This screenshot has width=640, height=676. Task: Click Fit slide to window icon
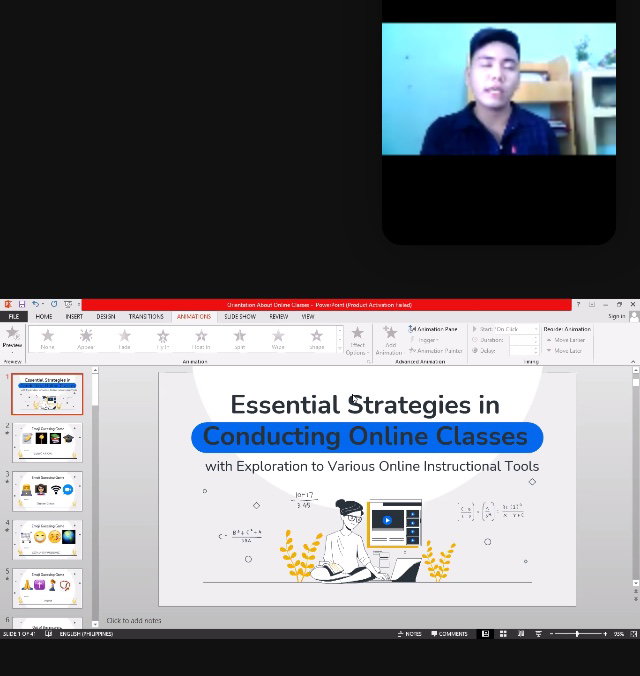634,634
